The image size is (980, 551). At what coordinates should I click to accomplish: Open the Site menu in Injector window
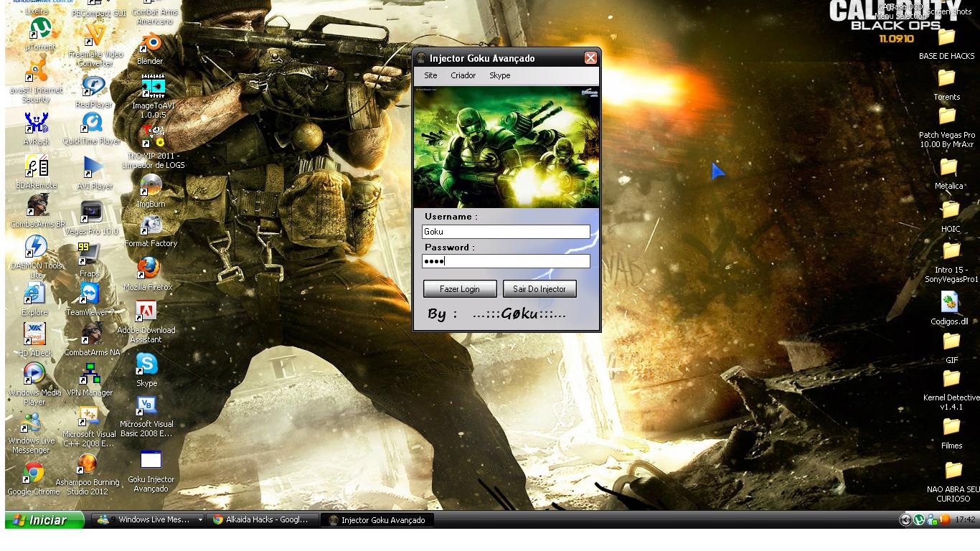coord(430,75)
